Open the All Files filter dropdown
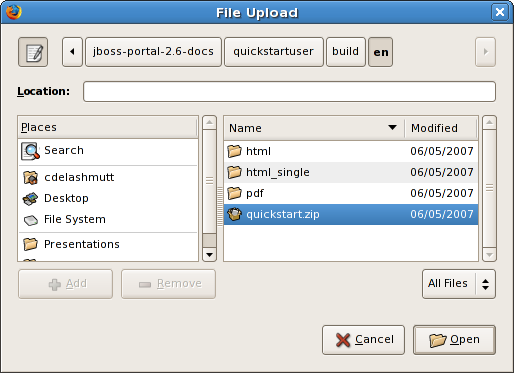This screenshot has width=514, height=373. click(459, 284)
